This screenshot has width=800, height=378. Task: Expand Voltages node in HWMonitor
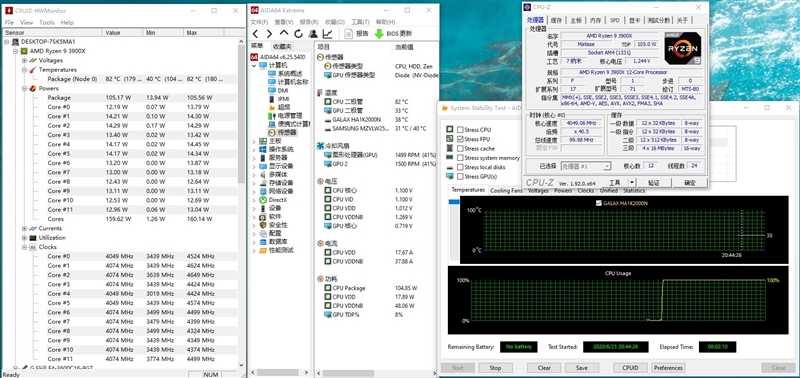24,60
